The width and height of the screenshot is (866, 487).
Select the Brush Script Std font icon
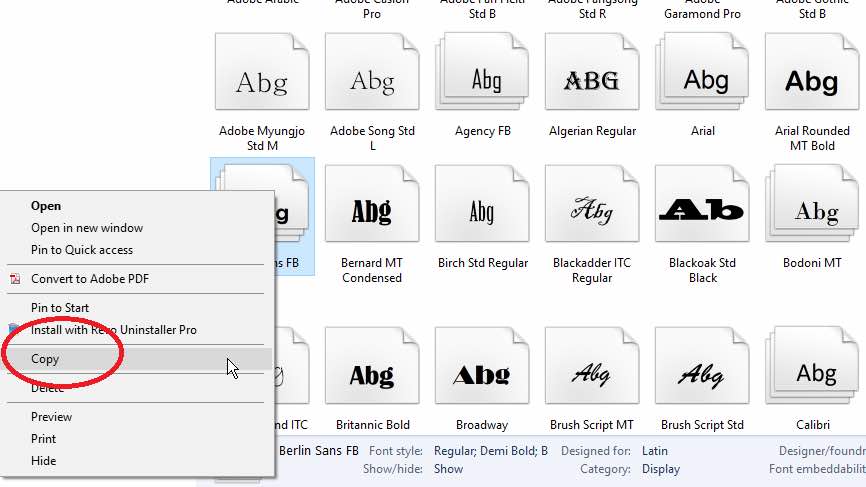point(702,366)
